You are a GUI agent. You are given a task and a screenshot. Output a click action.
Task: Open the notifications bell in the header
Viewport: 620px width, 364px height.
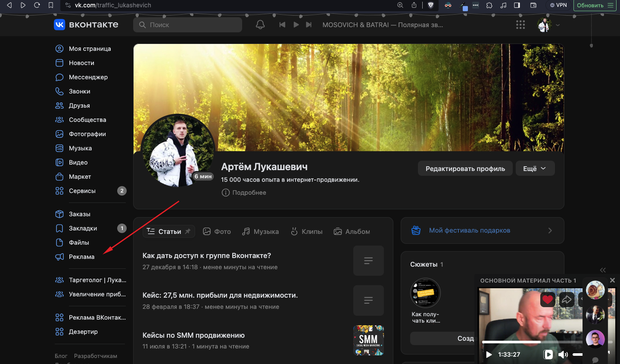(260, 25)
